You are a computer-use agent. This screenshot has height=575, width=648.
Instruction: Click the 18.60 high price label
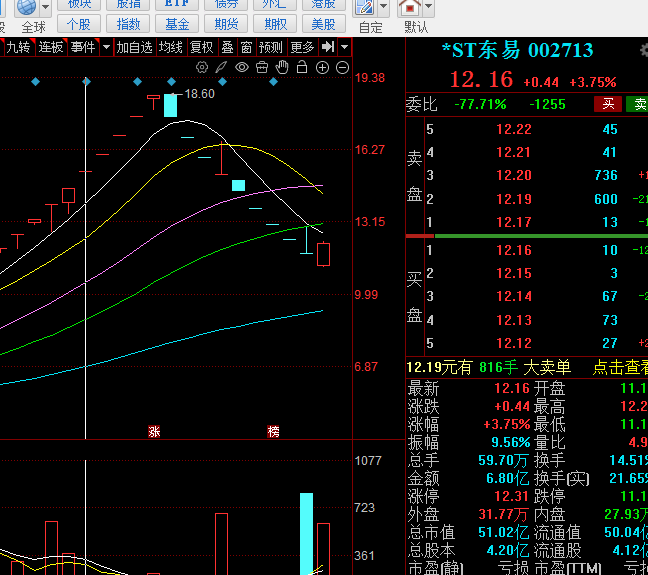coord(200,94)
